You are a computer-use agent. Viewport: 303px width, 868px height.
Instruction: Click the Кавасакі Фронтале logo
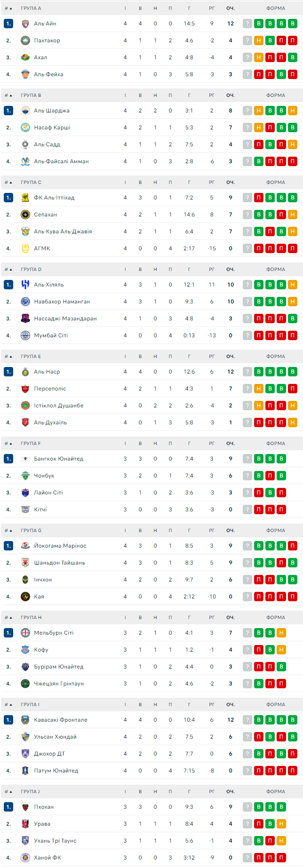25,720
